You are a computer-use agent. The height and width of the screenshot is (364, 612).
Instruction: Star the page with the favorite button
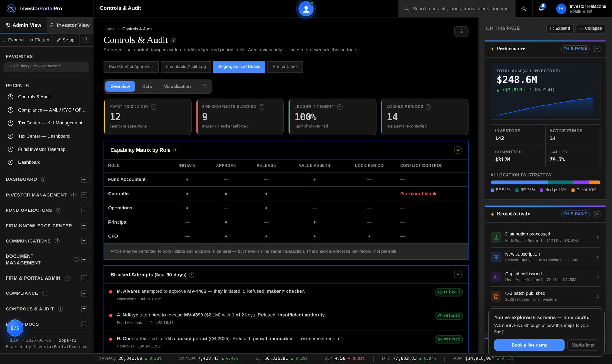pos(461,31)
